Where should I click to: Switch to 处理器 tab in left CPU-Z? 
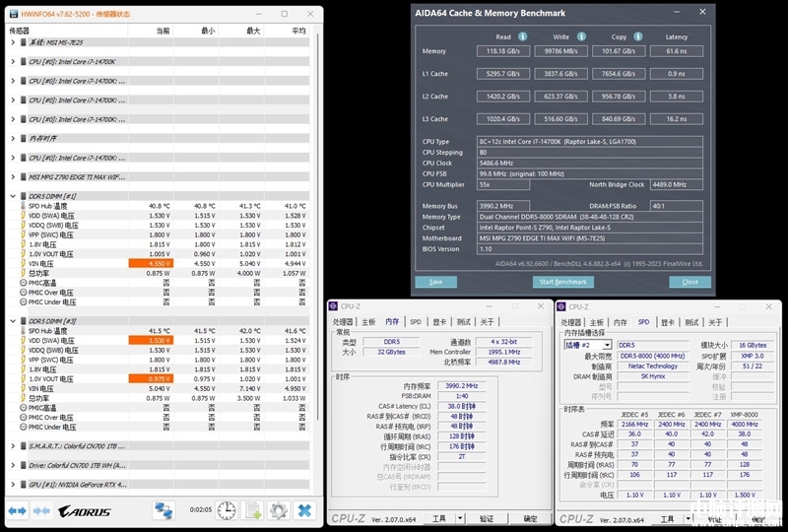343,322
